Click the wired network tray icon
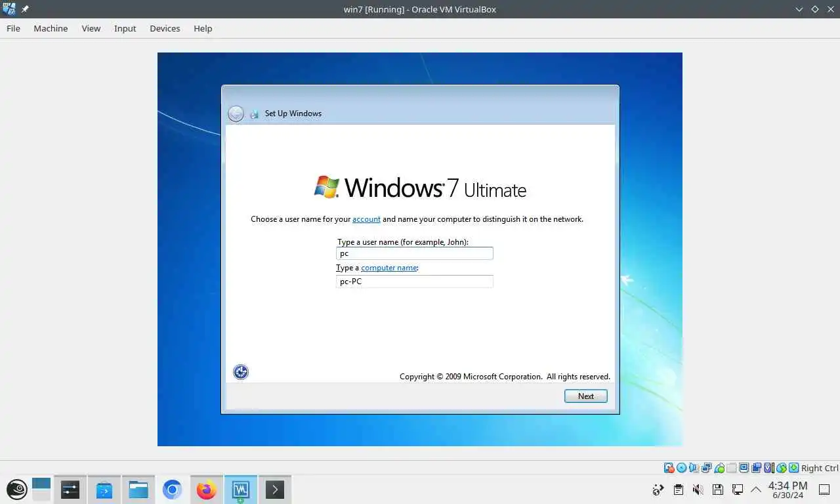Screen dimensions: 840x504 (x=737, y=490)
